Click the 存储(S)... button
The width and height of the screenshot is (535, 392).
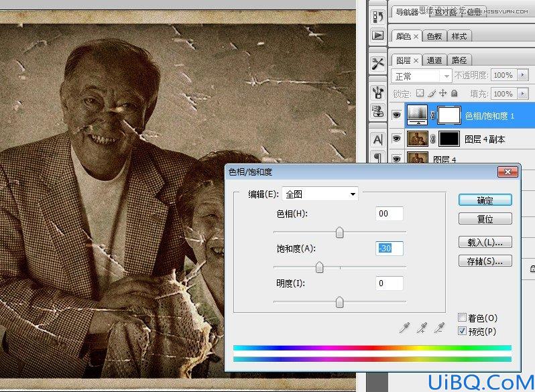click(485, 261)
